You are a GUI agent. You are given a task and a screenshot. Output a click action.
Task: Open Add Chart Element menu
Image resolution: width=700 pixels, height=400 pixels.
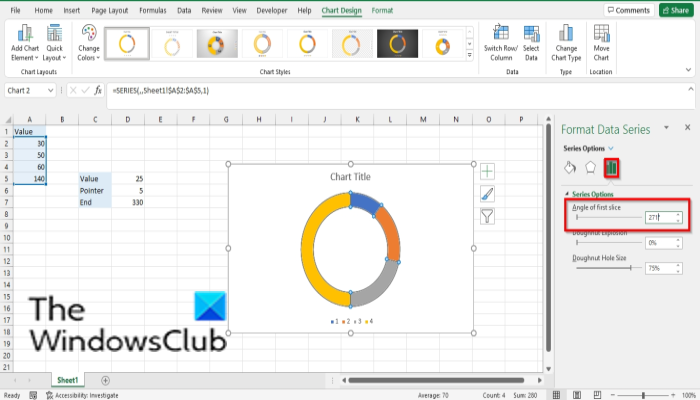pyautogui.click(x=25, y=43)
